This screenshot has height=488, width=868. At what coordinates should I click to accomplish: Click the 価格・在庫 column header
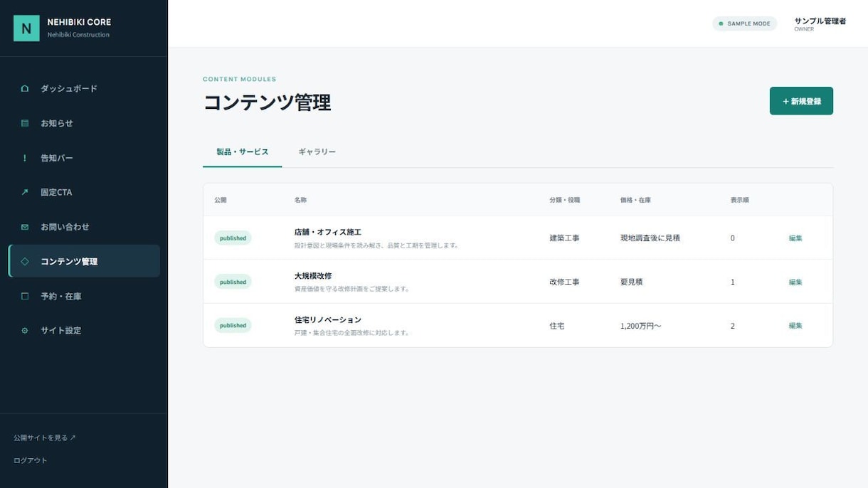point(635,200)
